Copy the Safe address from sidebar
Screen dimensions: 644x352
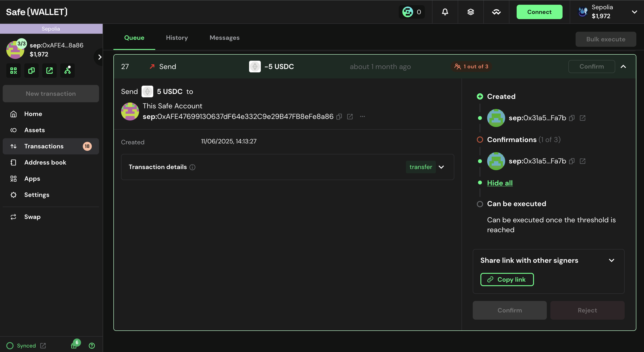point(32,71)
